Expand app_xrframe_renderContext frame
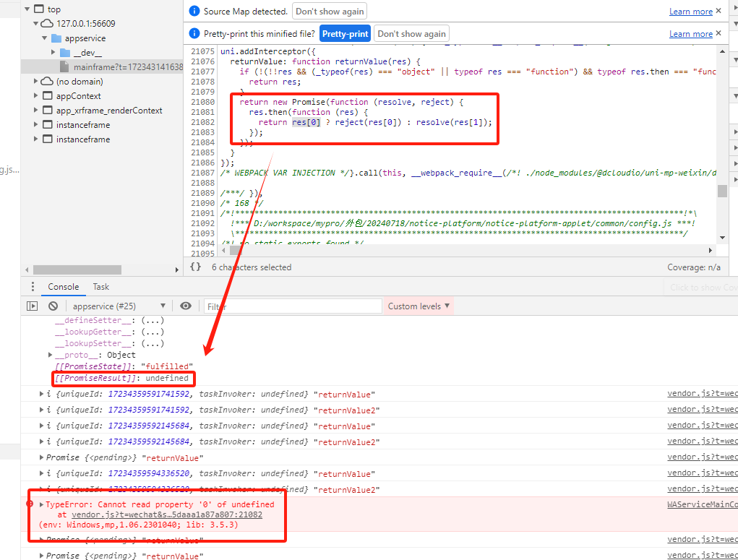 coord(35,110)
